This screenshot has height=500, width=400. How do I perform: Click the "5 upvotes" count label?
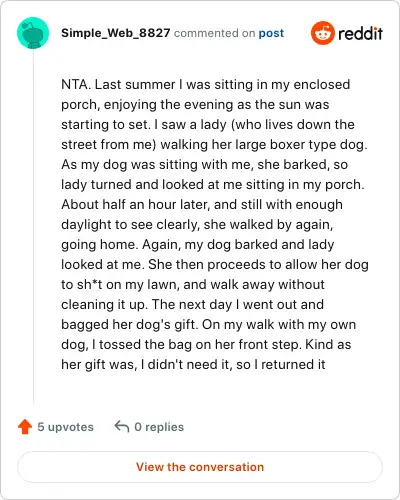click(x=66, y=427)
